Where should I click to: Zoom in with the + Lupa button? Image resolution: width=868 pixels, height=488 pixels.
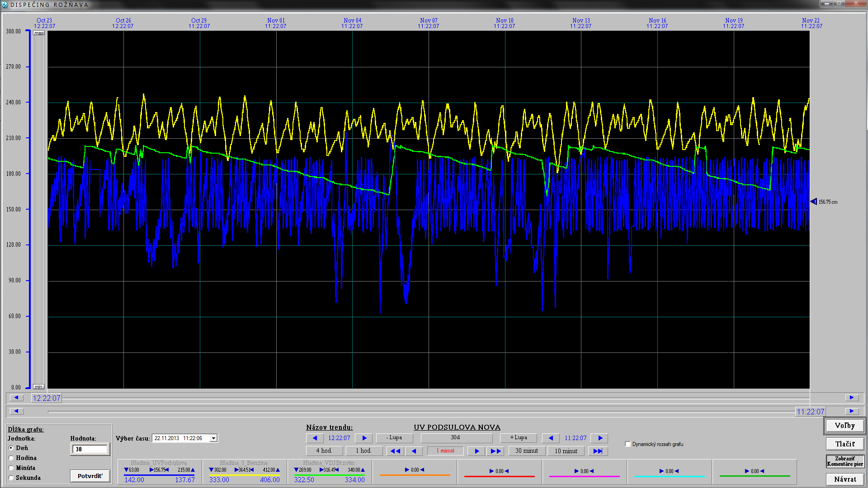[519, 438]
